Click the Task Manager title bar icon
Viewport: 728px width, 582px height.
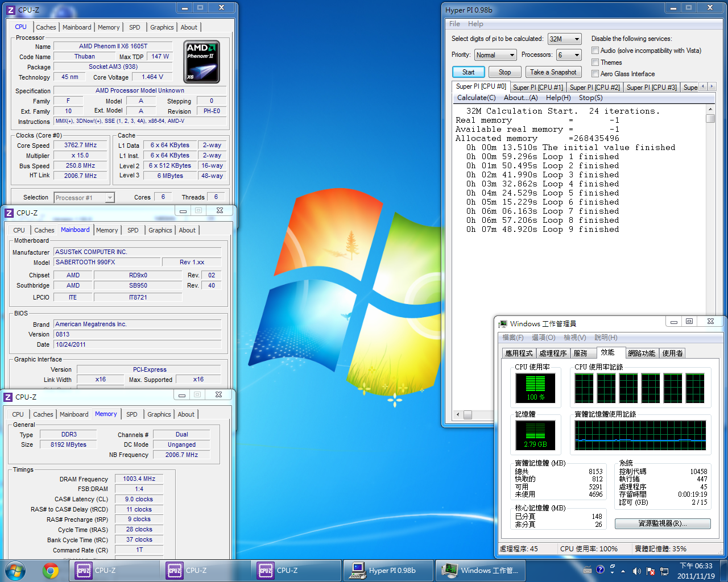[x=503, y=324]
